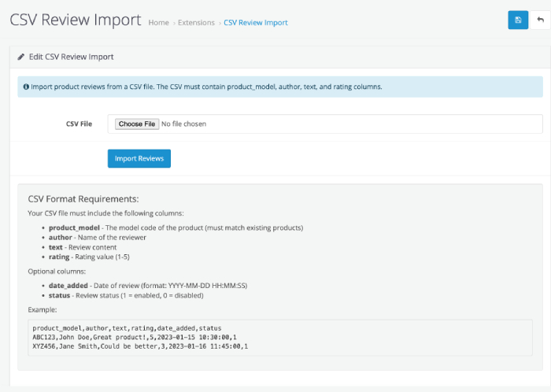This screenshot has width=551, height=392.
Task: Click the 'ABC123,John Doe' example row
Action: pyautogui.click(x=135, y=337)
